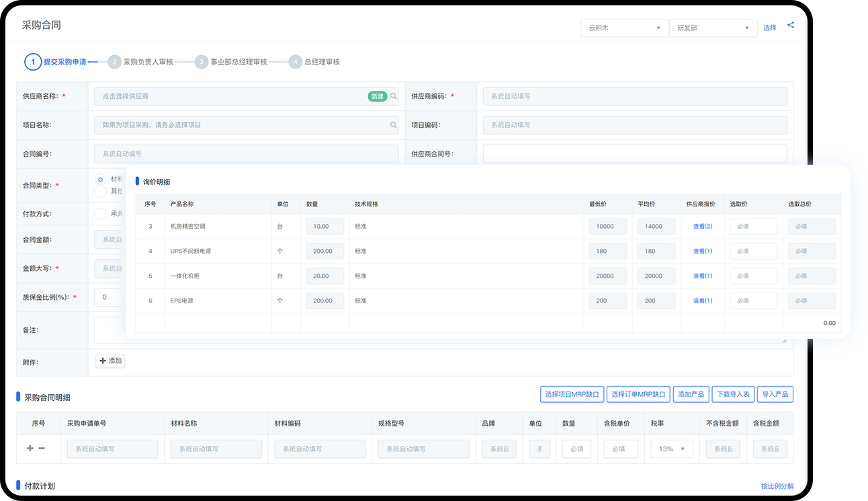The image size is (868, 501).
Task: Click 查看(2) link for 机房精密空调
Action: (702, 227)
